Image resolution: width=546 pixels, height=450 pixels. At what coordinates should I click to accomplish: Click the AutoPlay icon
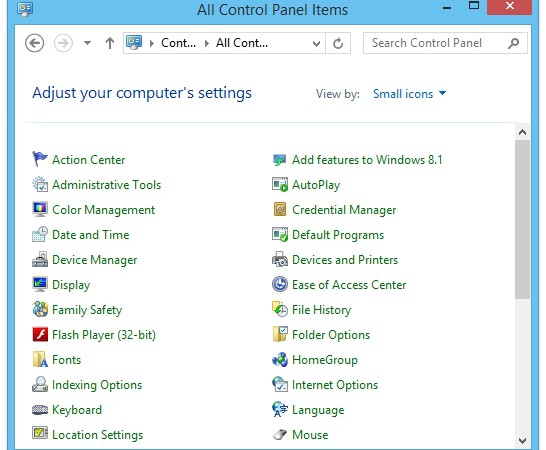(x=280, y=185)
